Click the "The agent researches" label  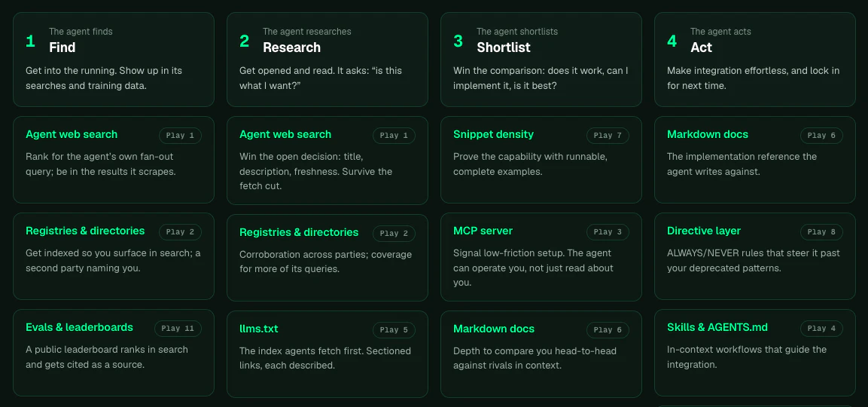pos(307,32)
